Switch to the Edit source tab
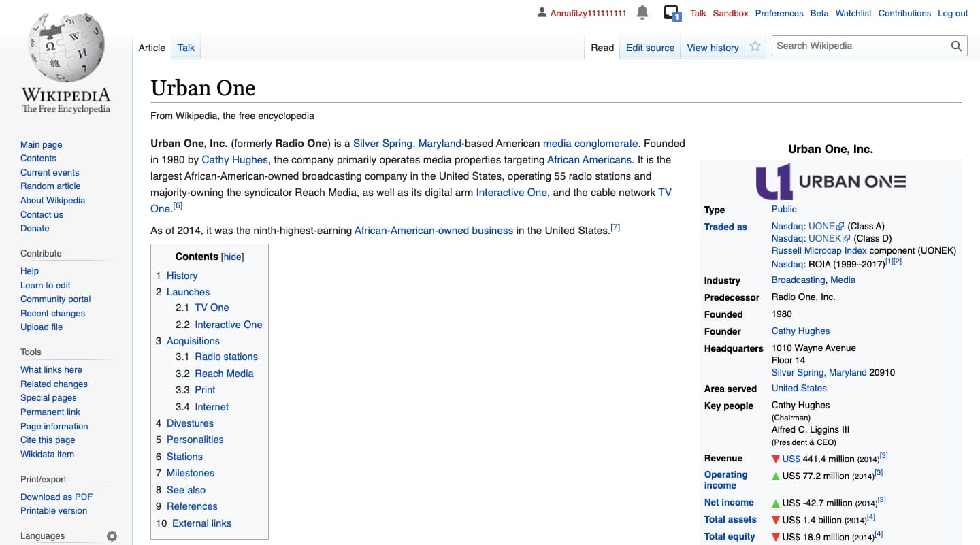The image size is (980, 545). click(650, 48)
